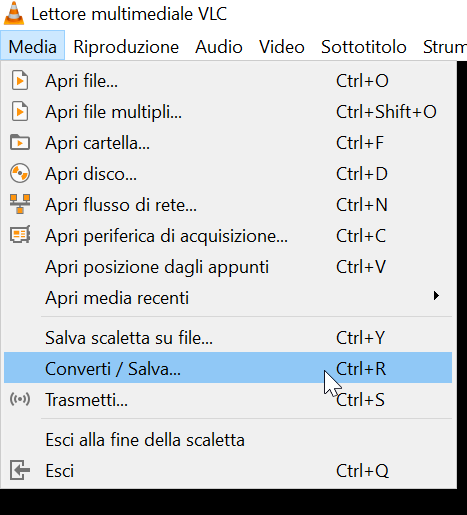Screen dimensions: 467x515
Task: Click the VLC cone icon in title bar
Action: click(14, 13)
